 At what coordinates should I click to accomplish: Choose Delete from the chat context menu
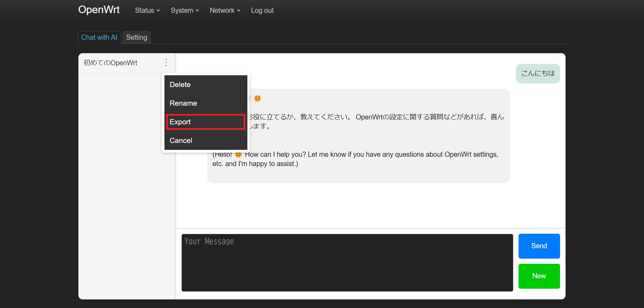[x=206, y=85]
